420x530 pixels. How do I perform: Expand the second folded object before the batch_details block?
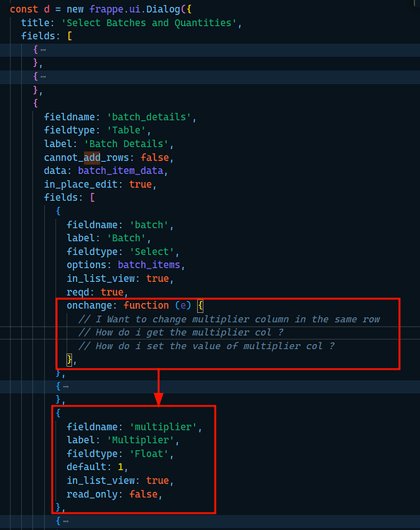click(x=43, y=77)
